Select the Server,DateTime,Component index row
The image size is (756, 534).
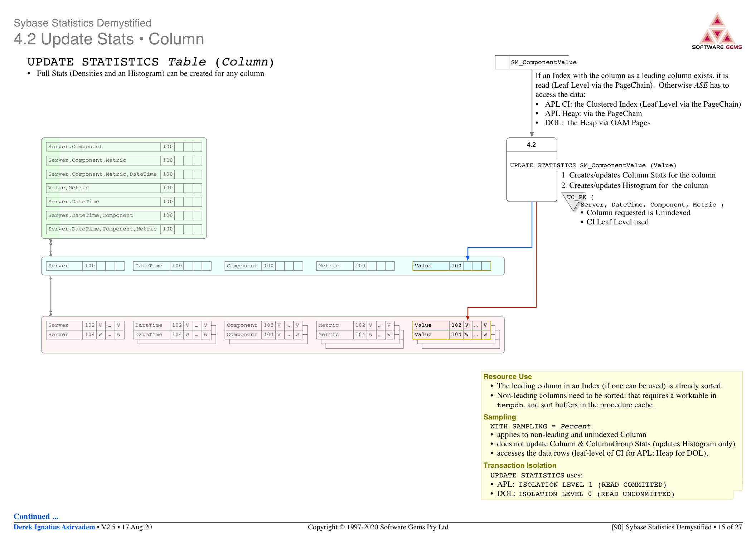(124, 215)
